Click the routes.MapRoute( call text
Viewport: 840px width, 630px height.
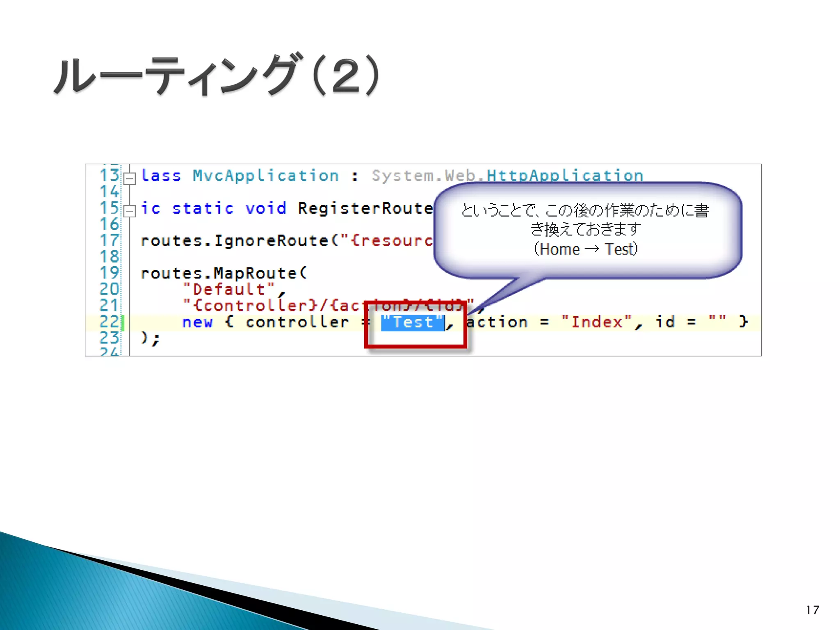click(x=223, y=273)
